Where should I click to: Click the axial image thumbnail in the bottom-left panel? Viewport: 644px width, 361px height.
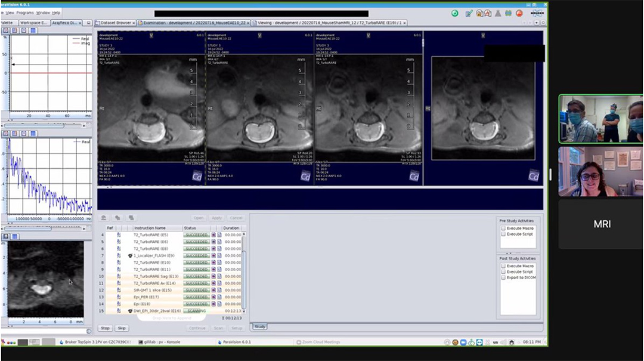coord(45,280)
